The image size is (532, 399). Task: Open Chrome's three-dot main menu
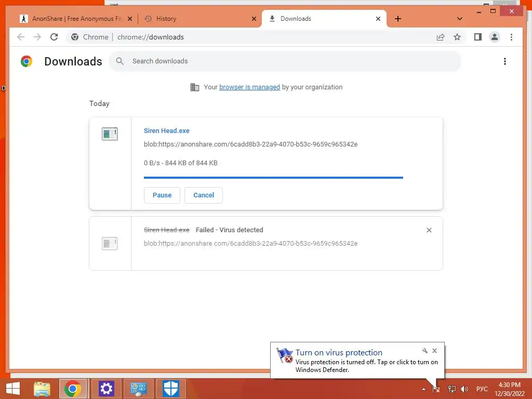tap(511, 37)
